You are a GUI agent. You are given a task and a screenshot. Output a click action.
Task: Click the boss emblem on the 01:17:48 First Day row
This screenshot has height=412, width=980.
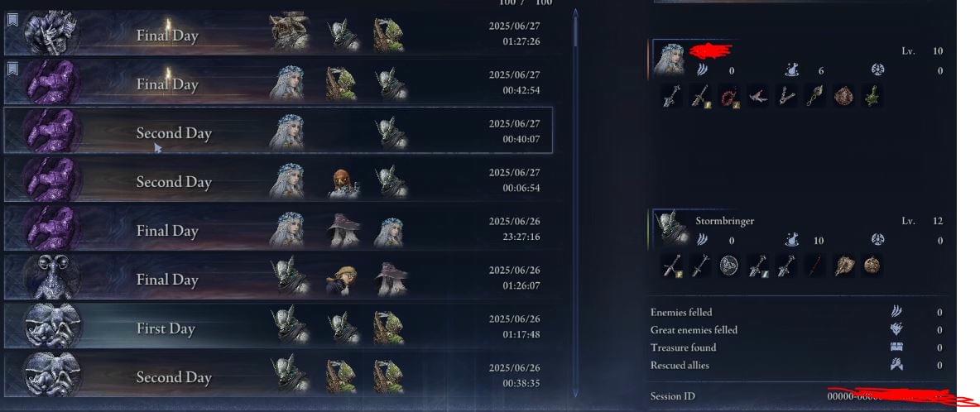pyautogui.click(x=50, y=327)
